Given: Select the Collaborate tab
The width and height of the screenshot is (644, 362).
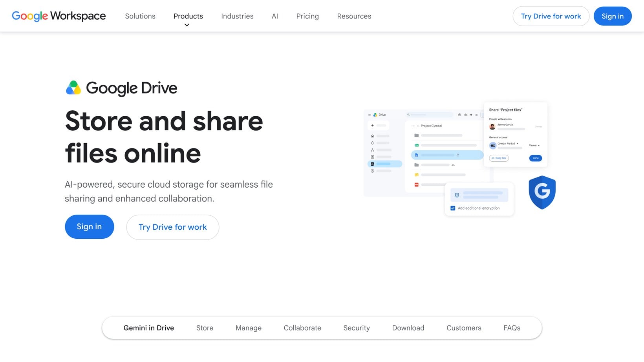Looking at the screenshot, I should 302,328.
